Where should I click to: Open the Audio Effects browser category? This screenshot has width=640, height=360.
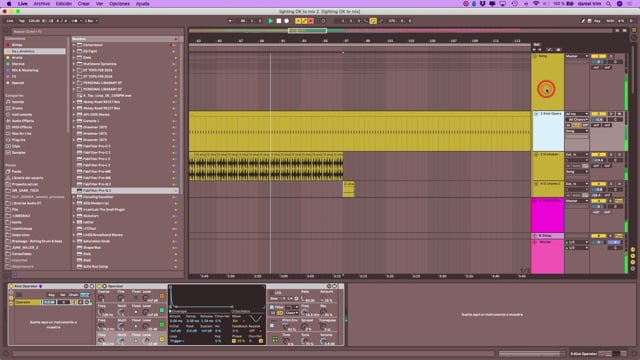[22, 121]
